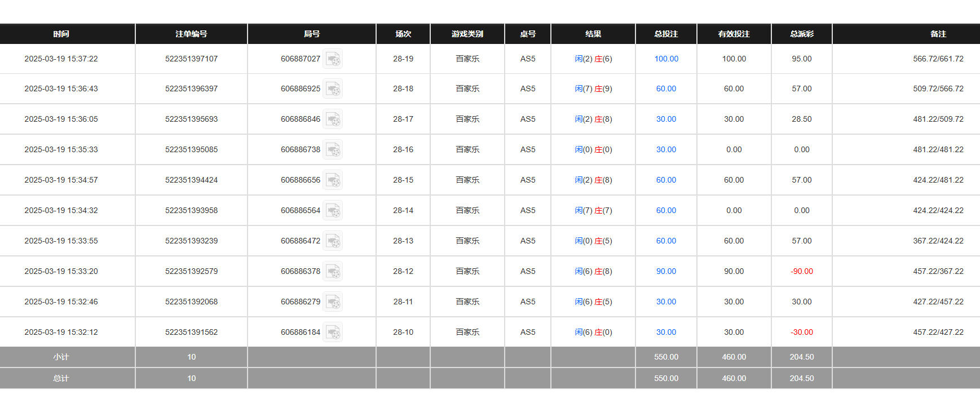Click the 有效投注 column header

pos(734,34)
